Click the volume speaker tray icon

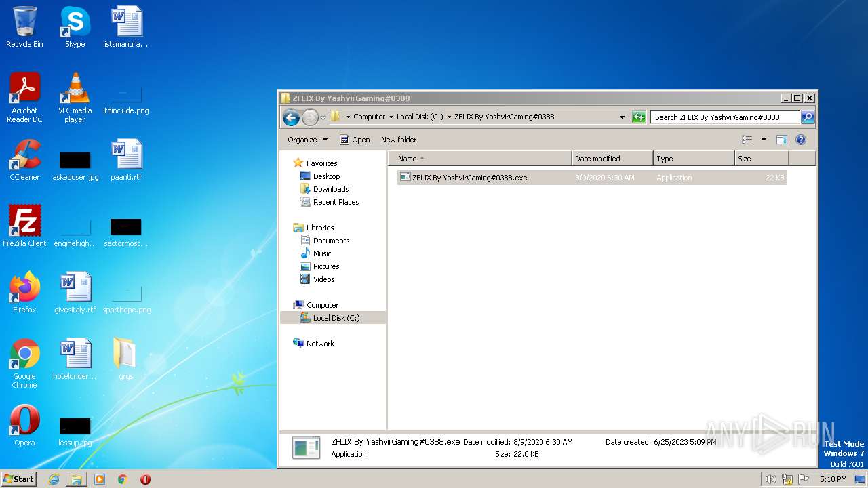pyautogui.click(x=770, y=479)
